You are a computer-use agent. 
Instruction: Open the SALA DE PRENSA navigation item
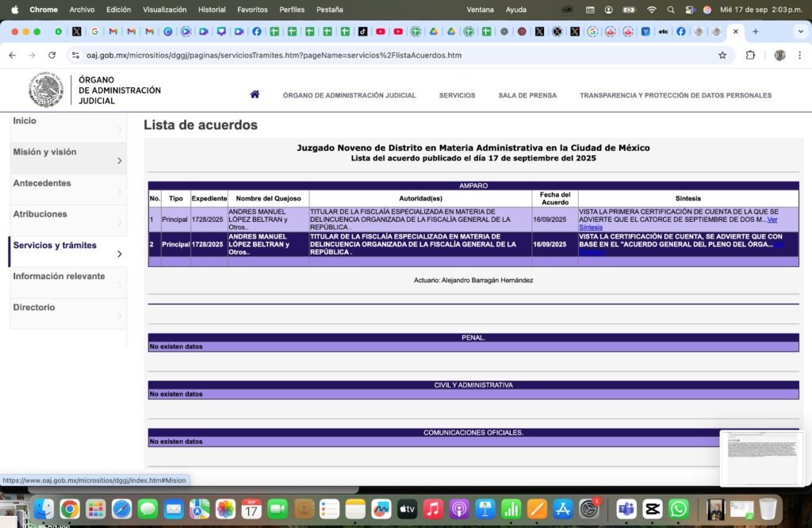[527, 95]
